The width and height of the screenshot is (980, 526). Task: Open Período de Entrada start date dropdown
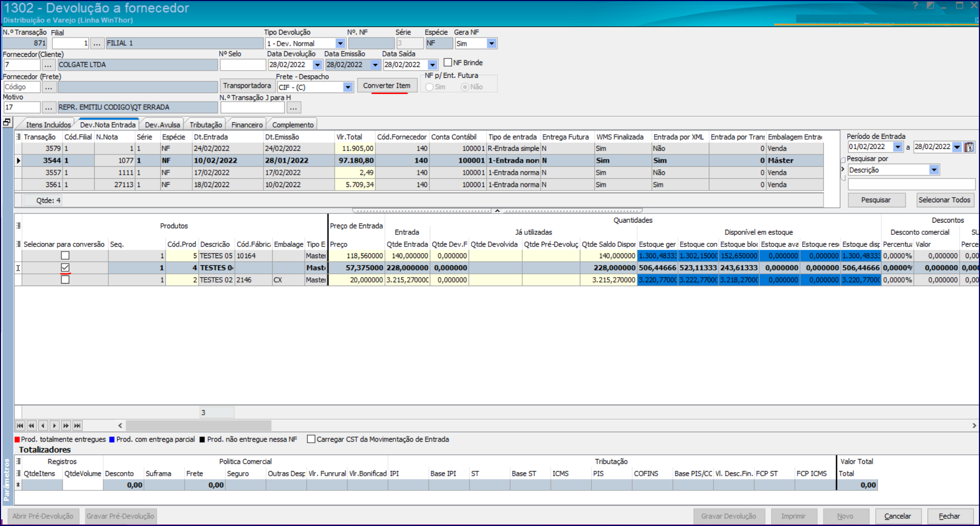pos(898,147)
